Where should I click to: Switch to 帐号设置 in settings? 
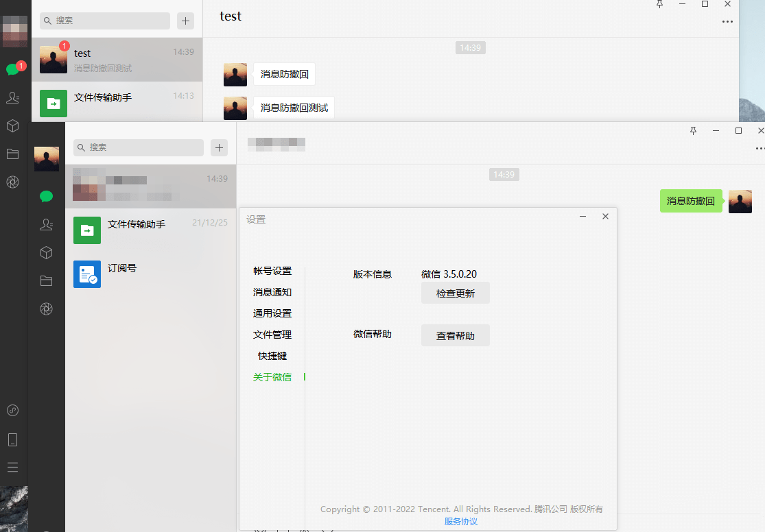272,271
